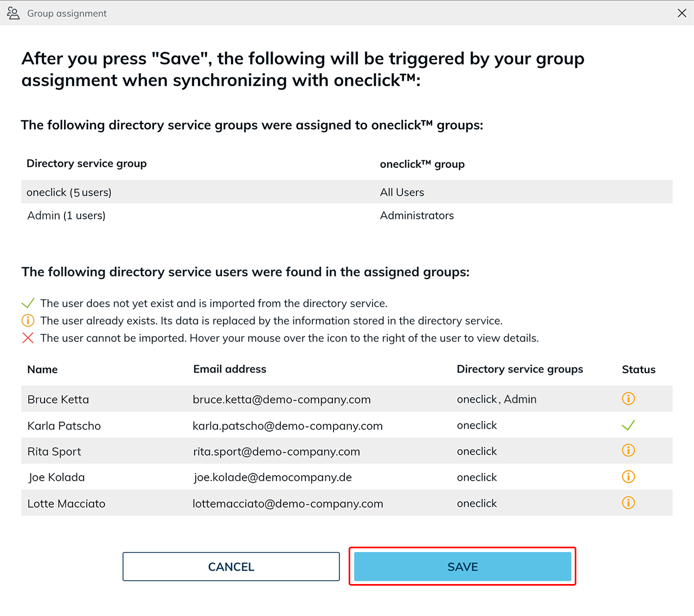This screenshot has height=616, width=694.
Task: Click Karla Patscho's green checkmark status icon
Action: click(x=628, y=425)
